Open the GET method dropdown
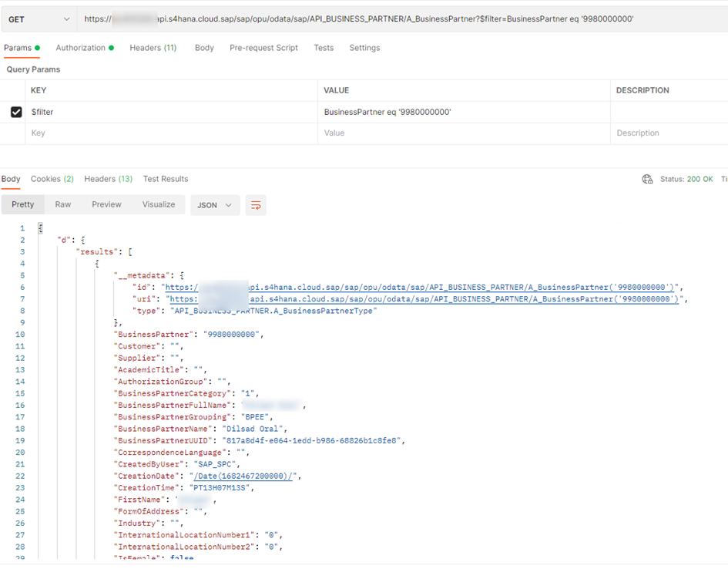The height and width of the screenshot is (569, 728). (x=39, y=19)
